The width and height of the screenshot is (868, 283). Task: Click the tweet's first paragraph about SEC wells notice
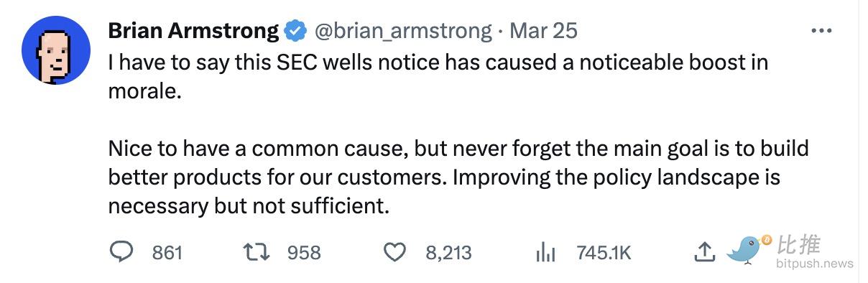pos(438,78)
